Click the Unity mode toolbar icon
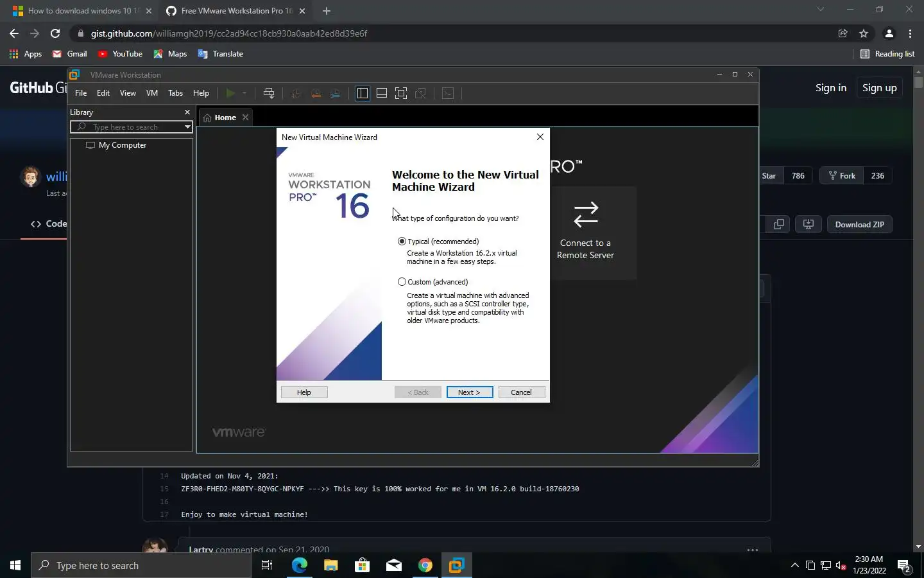 point(421,93)
